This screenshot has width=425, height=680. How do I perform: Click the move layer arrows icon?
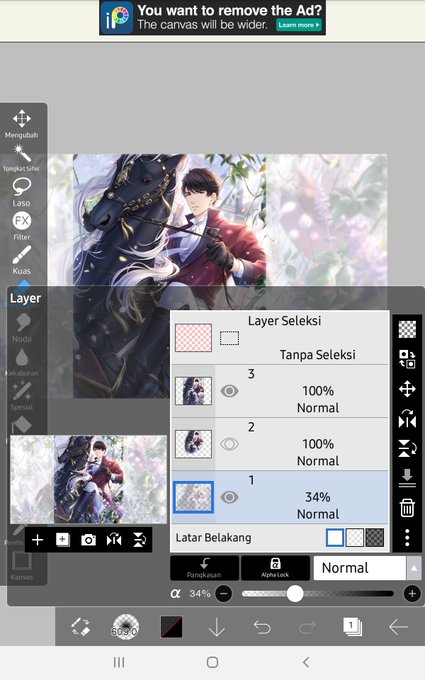[407, 389]
